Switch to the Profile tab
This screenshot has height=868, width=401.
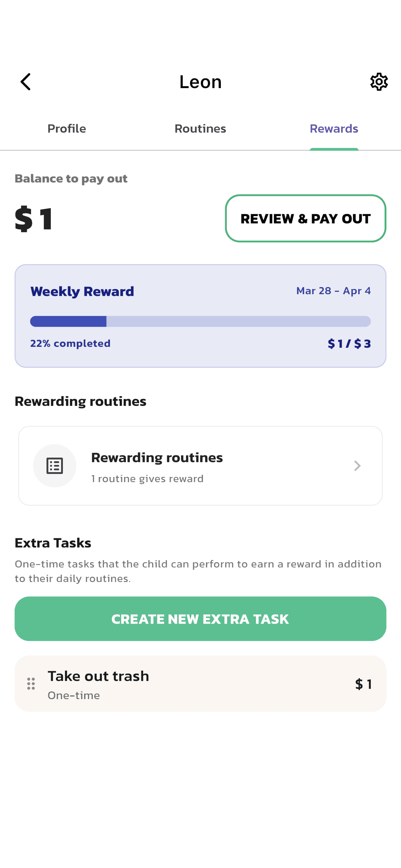(x=67, y=129)
